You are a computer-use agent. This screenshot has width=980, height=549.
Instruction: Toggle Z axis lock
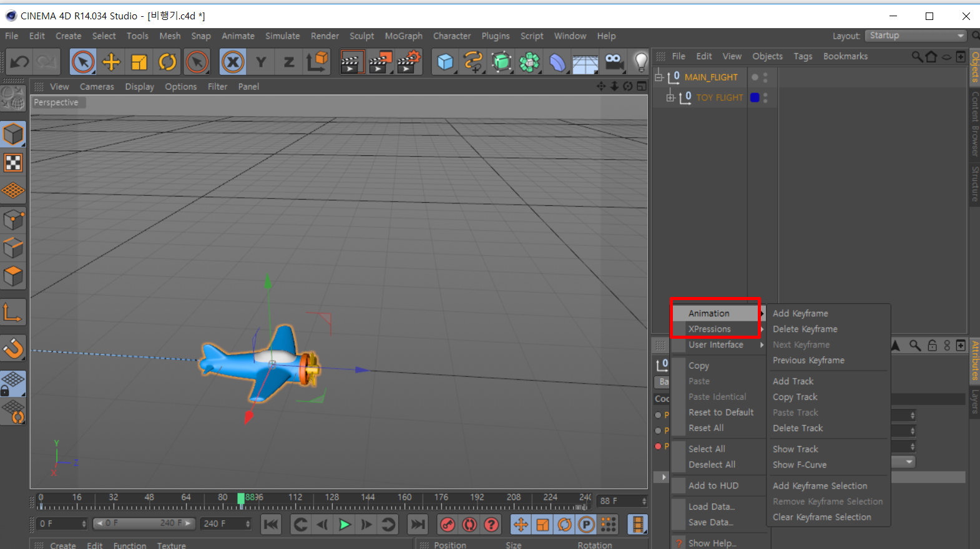(288, 62)
